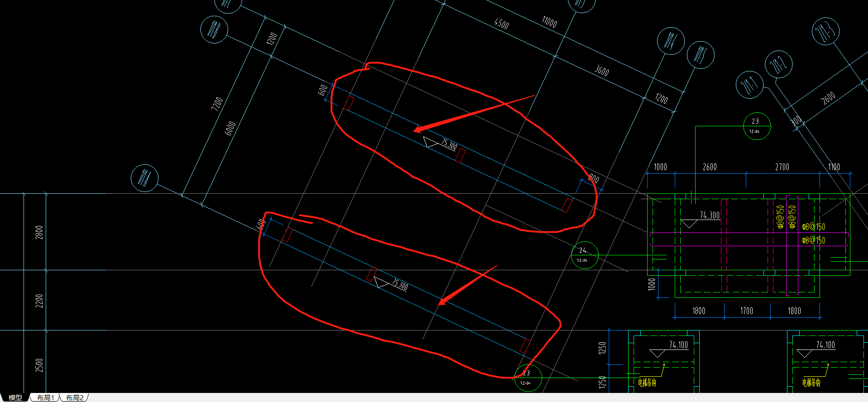This screenshot has height=402, width=868.
Task: Click the grid bubble labeled 2/1-3
Action: pos(825,31)
